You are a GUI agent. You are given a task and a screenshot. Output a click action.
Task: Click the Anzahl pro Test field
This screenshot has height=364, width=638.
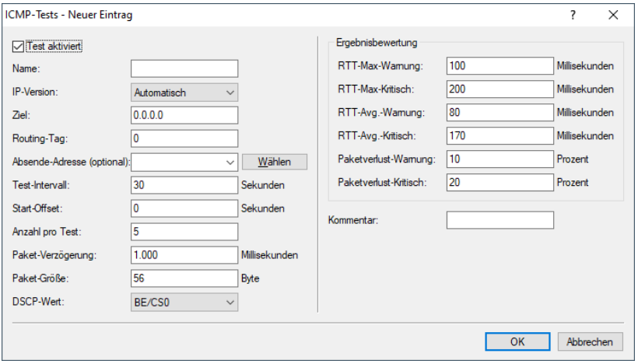click(x=184, y=232)
